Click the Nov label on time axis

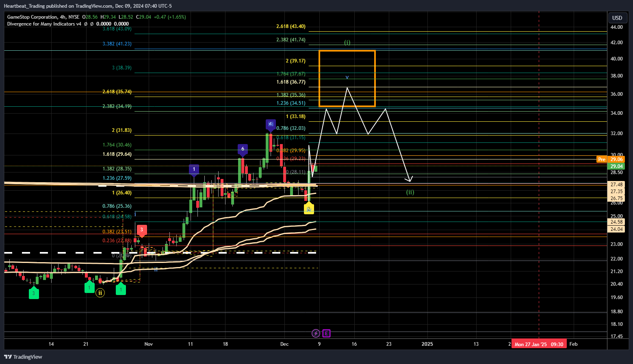point(149,344)
